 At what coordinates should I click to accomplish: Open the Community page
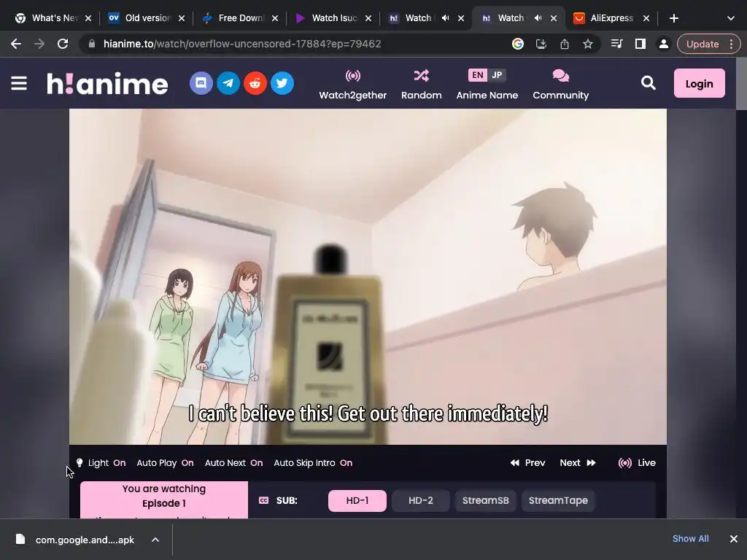561,85
